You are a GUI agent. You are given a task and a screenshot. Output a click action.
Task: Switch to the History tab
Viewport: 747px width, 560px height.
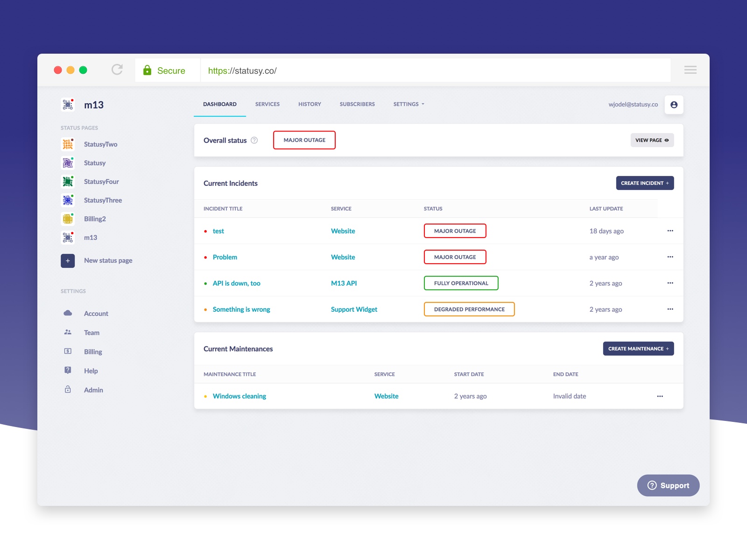pos(310,104)
